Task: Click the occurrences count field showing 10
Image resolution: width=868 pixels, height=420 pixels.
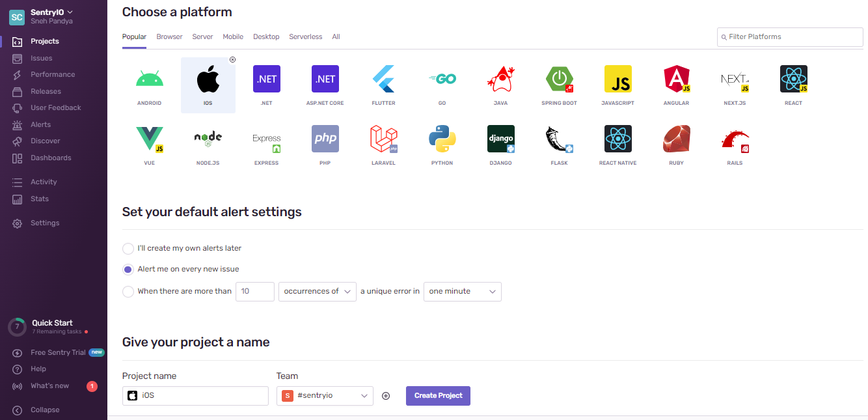Action: pyautogui.click(x=255, y=291)
